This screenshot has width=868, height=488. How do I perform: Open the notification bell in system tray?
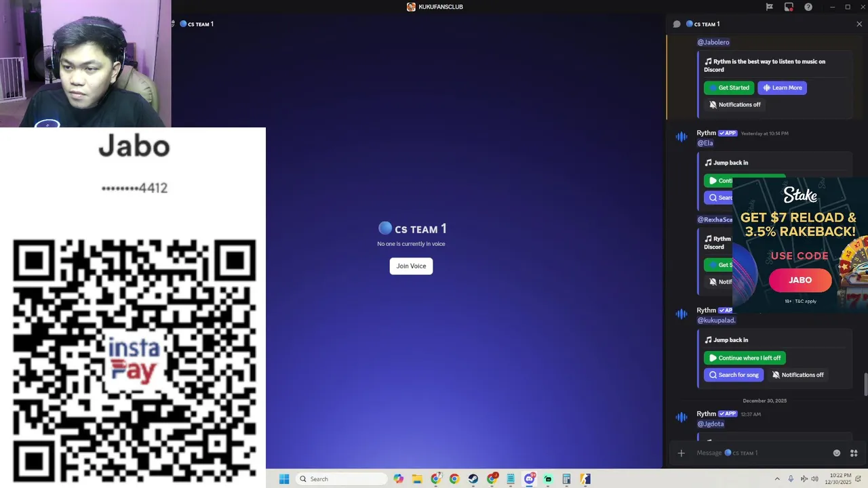click(x=859, y=479)
